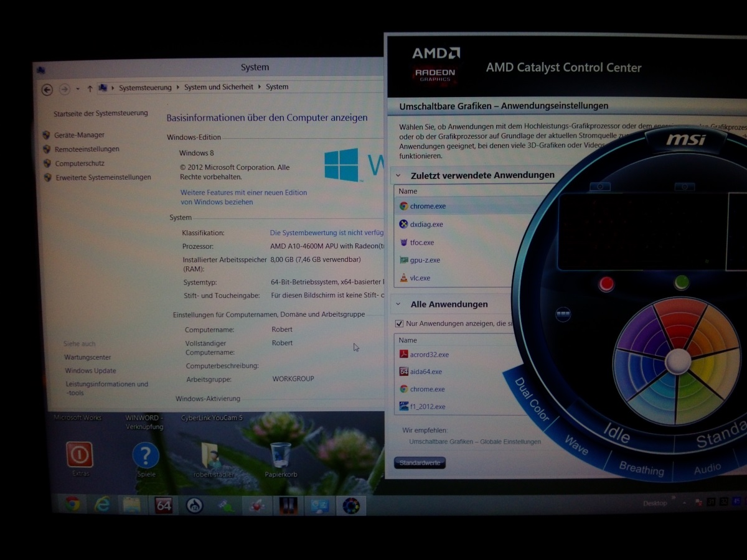
Task: Click Name column header in recently used list
Action: (x=408, y=191)
